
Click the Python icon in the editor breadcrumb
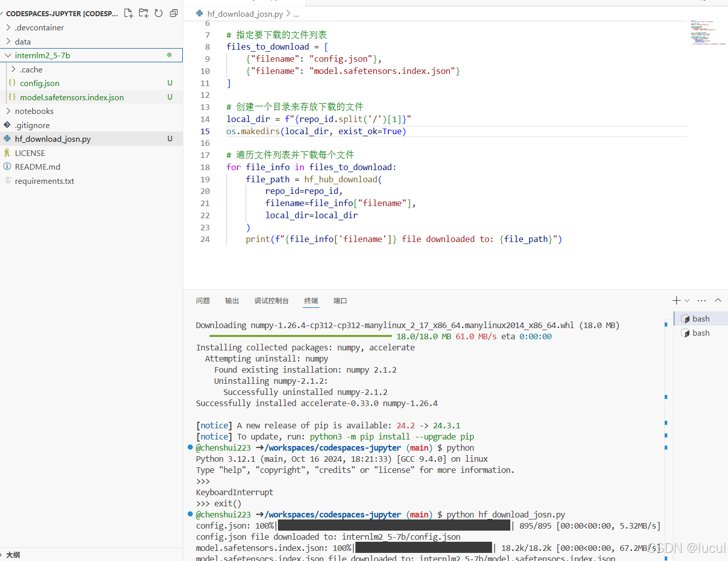[x=200, y=14]
